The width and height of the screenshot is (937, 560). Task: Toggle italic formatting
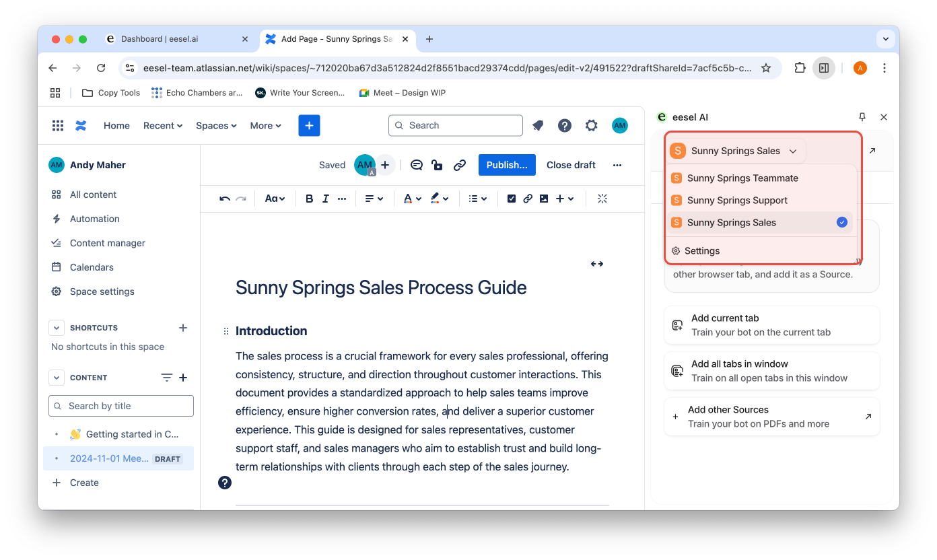pyautogui.click(x=326, y=199)
